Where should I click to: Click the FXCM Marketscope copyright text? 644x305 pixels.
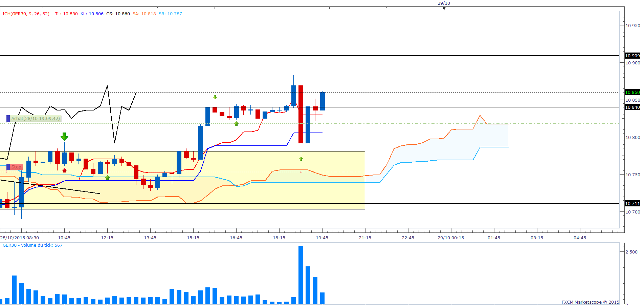point(590,302)
